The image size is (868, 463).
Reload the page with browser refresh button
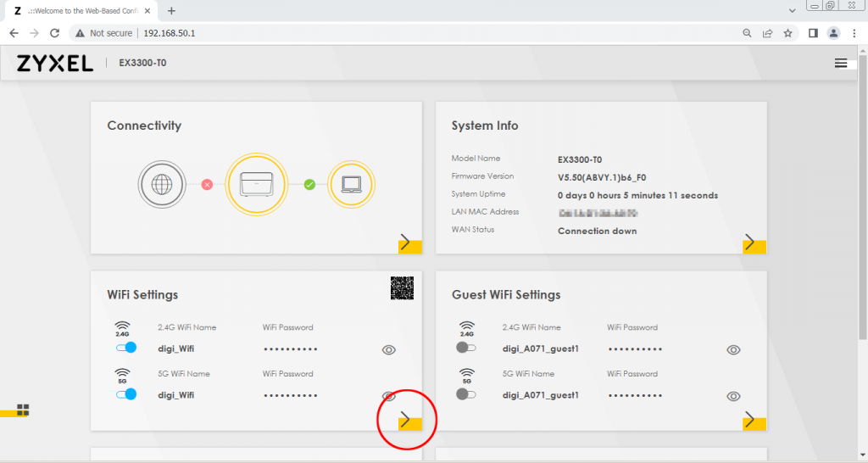point(55,33)
